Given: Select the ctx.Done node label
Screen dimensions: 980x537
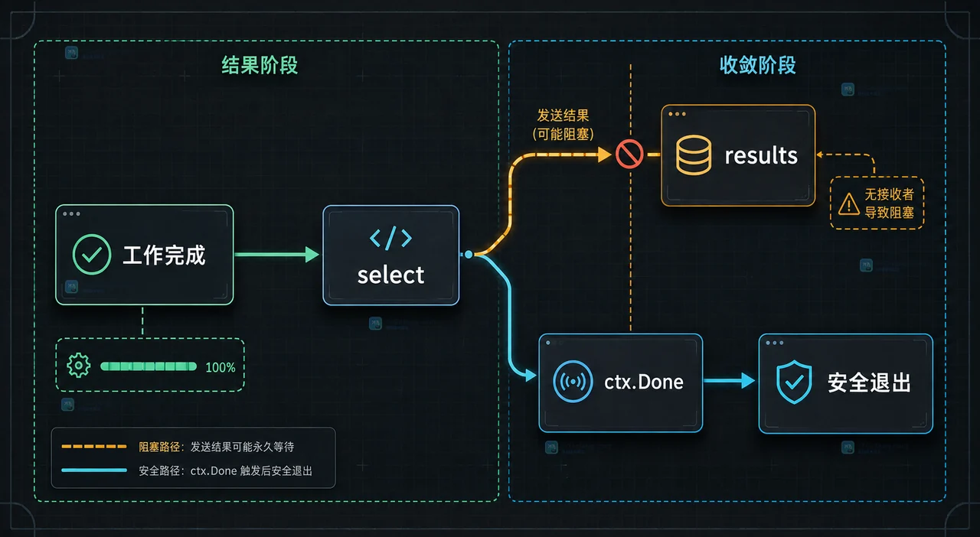Looking at the screenshot, I should (645, 382).
